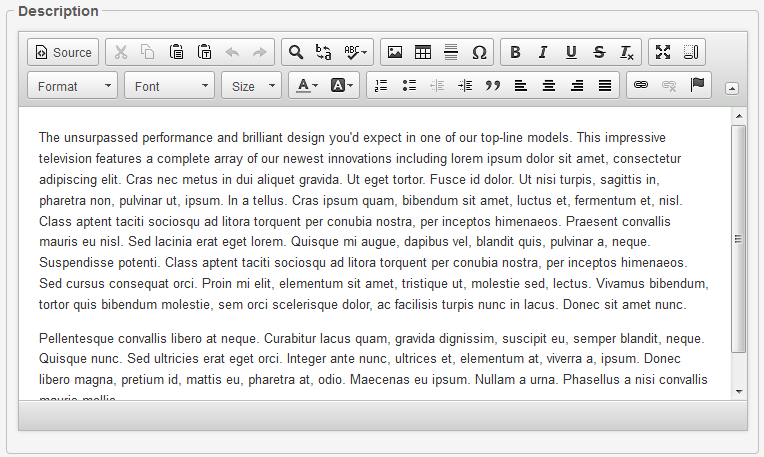Open the Format dropdown
This screenshot has height=457, width=764.
coord(72,86)
